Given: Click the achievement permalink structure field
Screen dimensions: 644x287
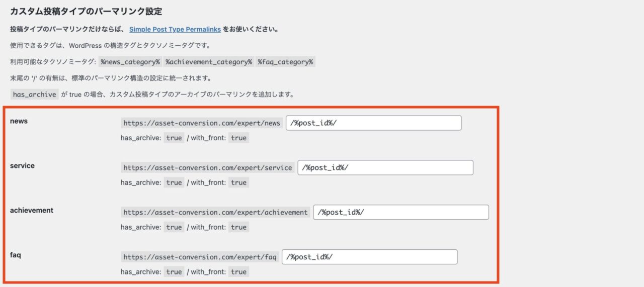Looking at the screenshot, I should tap(401, 212).
